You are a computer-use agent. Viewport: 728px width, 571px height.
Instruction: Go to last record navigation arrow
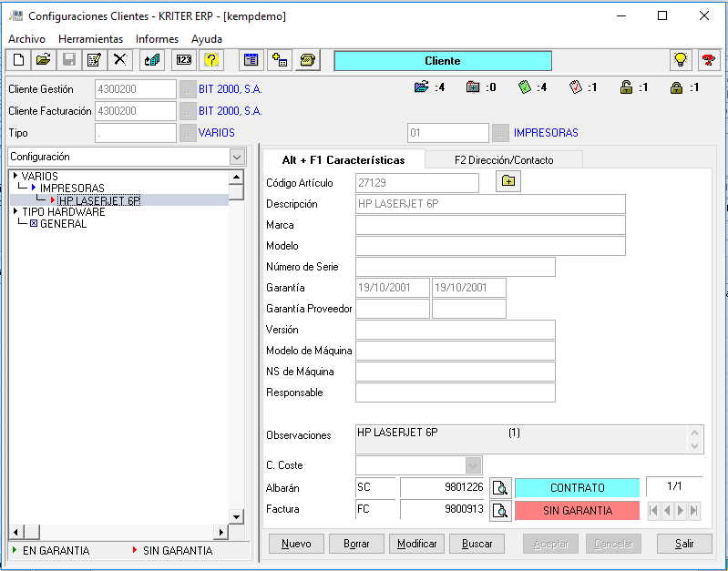point(694,511)
